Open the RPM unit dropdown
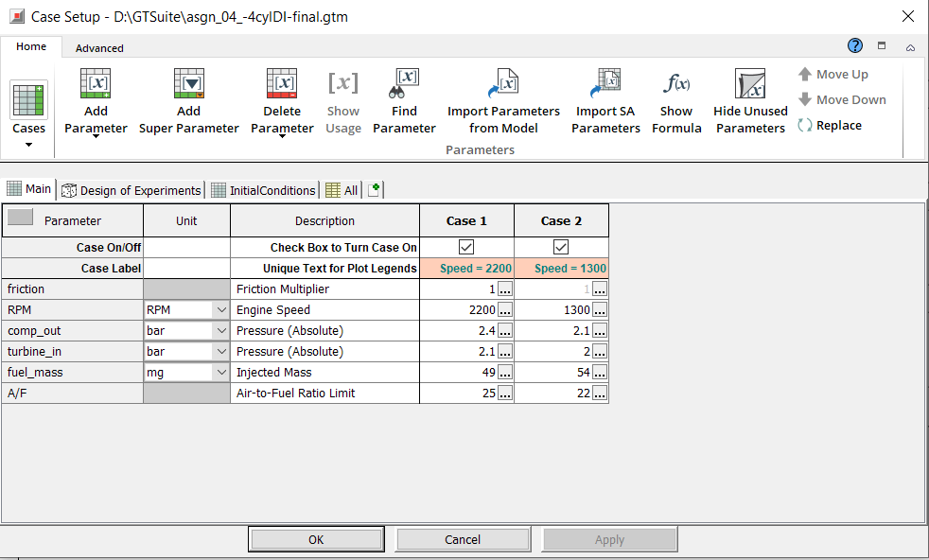 221,310
